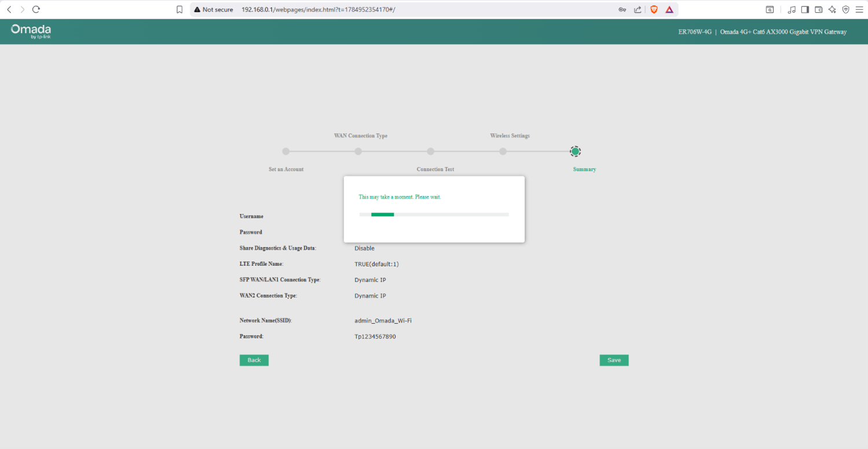Click the WAN Connection Type step label
The width and height of the screenshot is (868, 449).
pyautogui.click(x=361, y=136)
